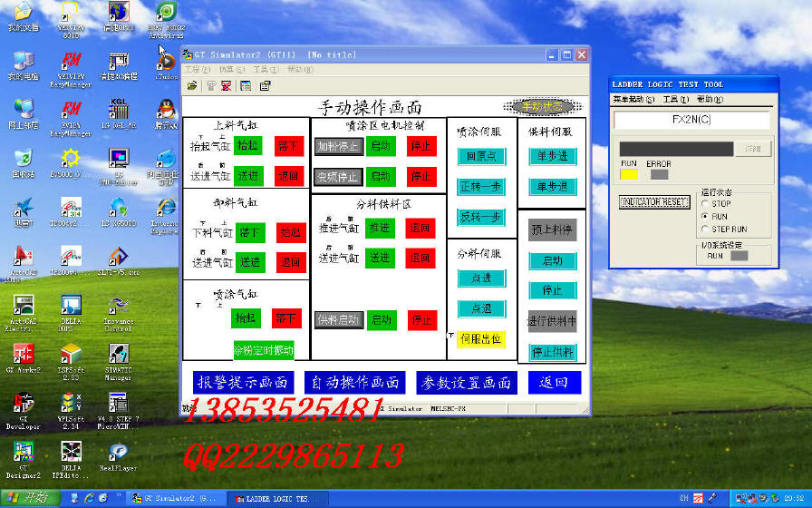Open My Computer (我的电脑) desktop icon
This screenshot has height=508, width=812.
pos(24,62)
